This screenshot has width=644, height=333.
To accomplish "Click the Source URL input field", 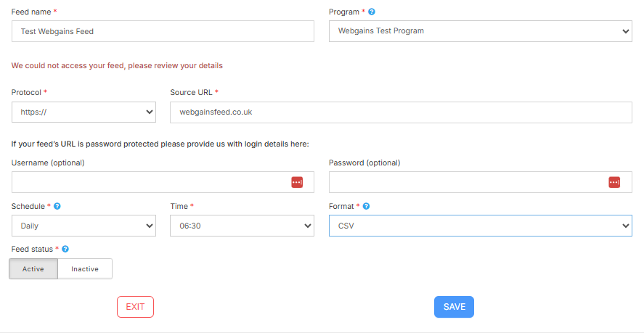I will pos(401,112).
